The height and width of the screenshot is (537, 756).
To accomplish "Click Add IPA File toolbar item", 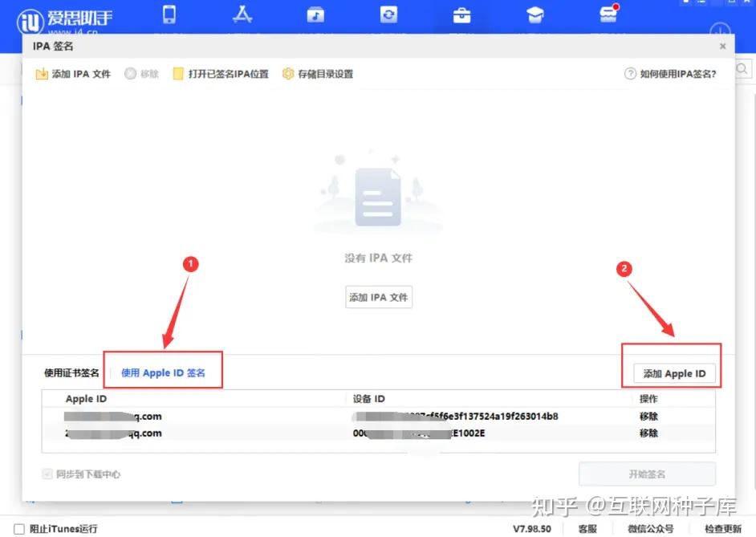I will click(73, 74).
